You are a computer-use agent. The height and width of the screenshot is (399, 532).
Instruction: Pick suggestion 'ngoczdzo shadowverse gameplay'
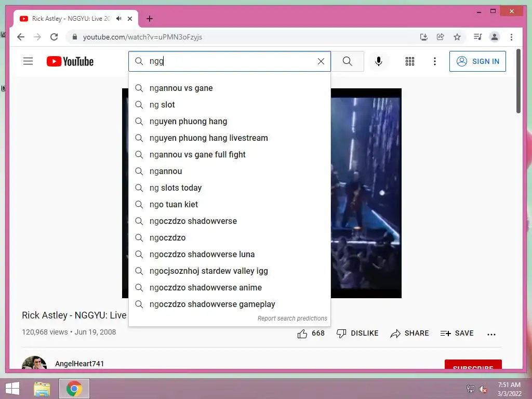230,304
